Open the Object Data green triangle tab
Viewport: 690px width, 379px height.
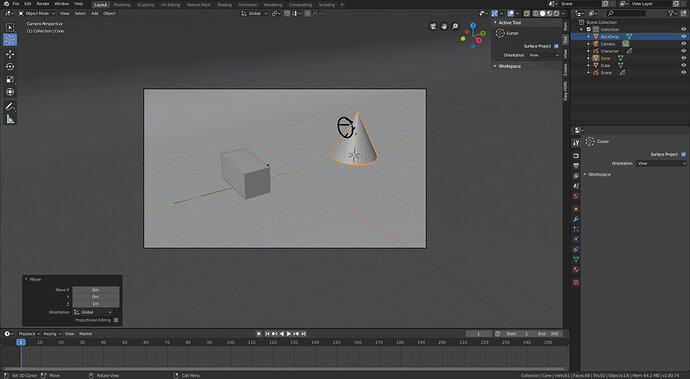coord(576,260)
